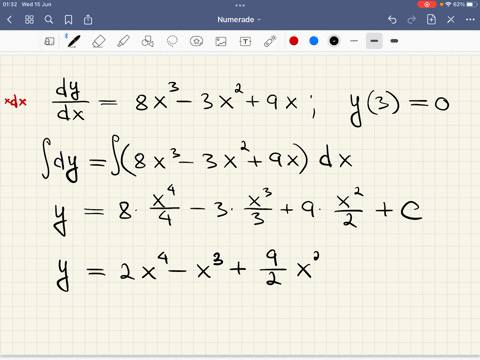480x360 pixels.
Task: Select the Elements sticker tool
Action: click(196, 41)
